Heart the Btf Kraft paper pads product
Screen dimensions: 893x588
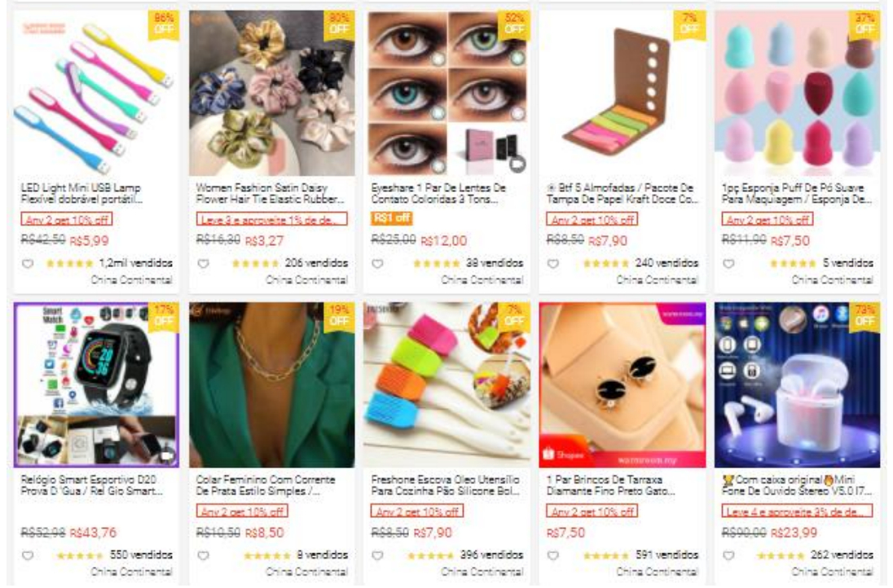[x=553, y=264]
